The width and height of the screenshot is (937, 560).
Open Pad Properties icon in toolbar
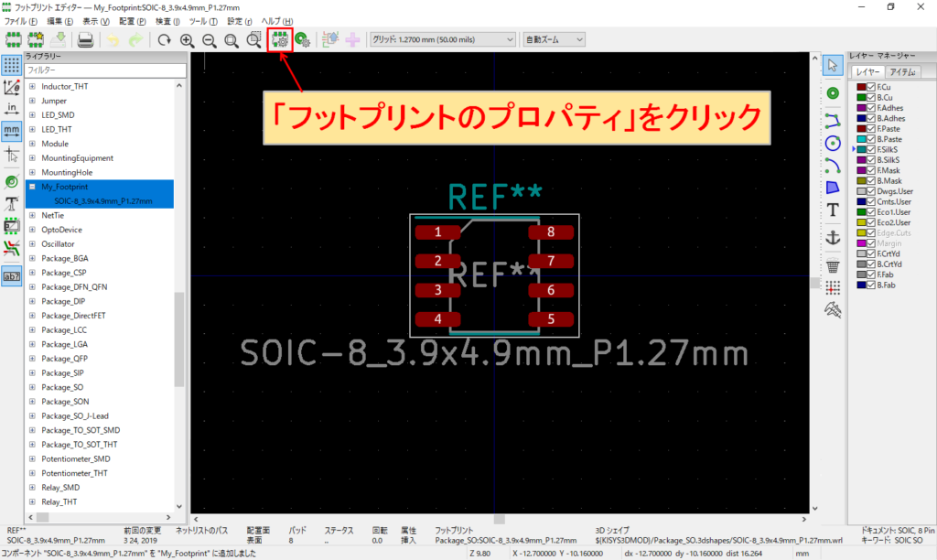tap(302, 39)
